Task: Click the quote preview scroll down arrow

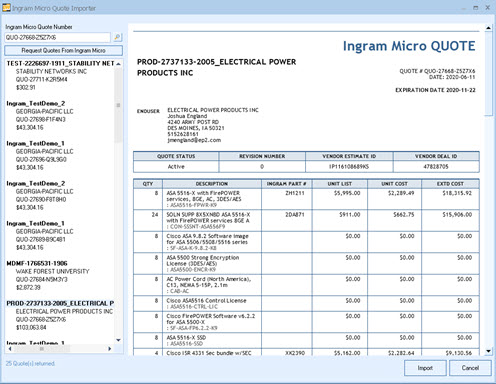Action: [488, 351]
